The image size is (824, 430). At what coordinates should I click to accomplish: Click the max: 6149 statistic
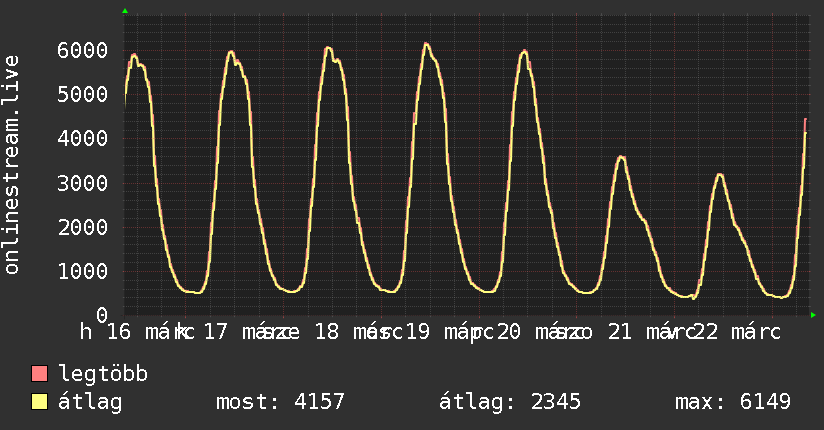pos(733,402)
